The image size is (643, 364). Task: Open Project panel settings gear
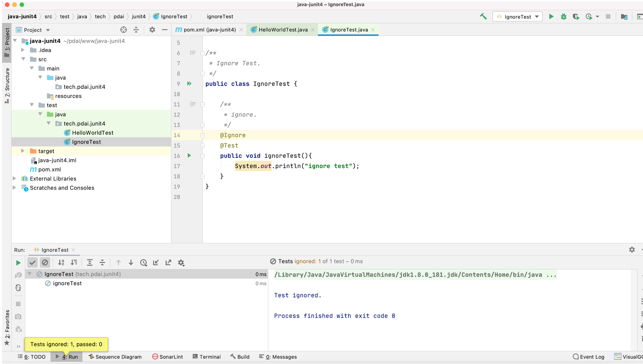(x=152, y=30)
